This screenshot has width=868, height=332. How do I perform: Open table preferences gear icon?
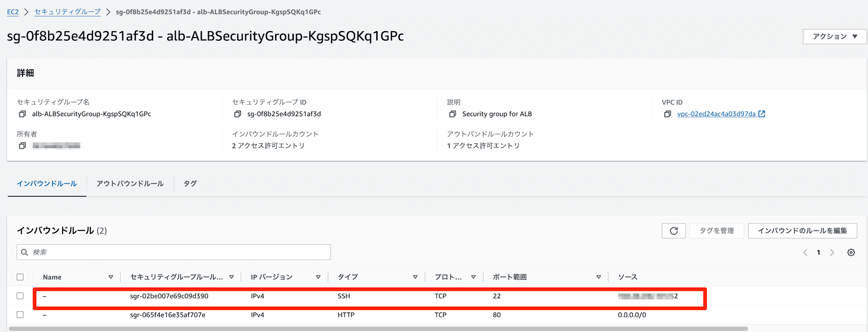tap(851, 252)
